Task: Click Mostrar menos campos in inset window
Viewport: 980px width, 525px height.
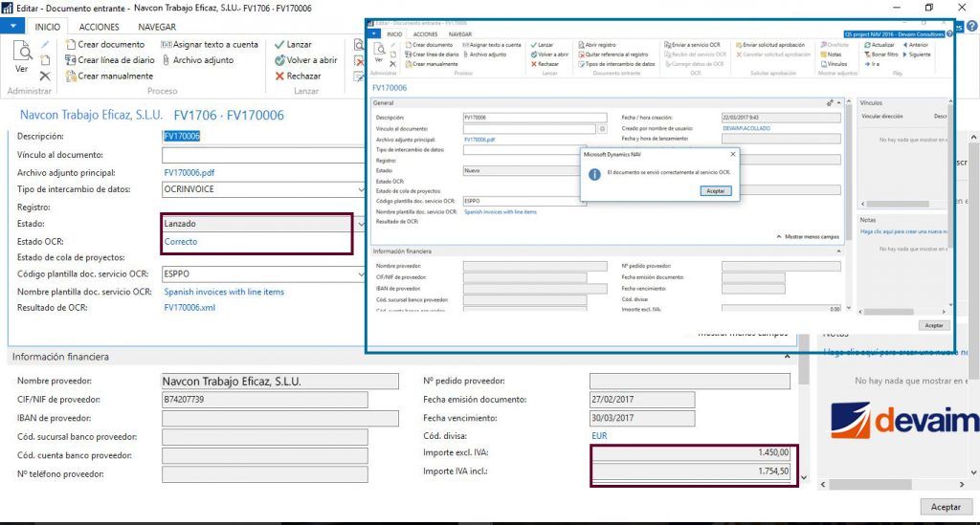Action: [x=808, y=237]
